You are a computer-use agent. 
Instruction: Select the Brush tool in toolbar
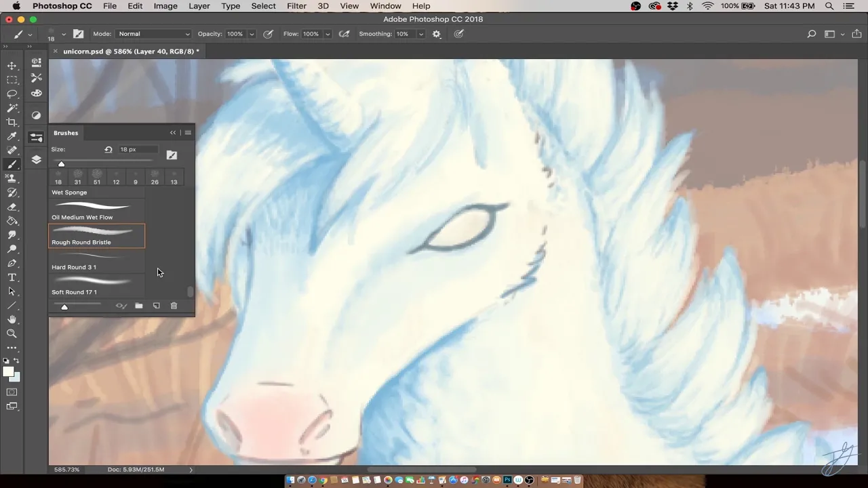coord(12,165)
